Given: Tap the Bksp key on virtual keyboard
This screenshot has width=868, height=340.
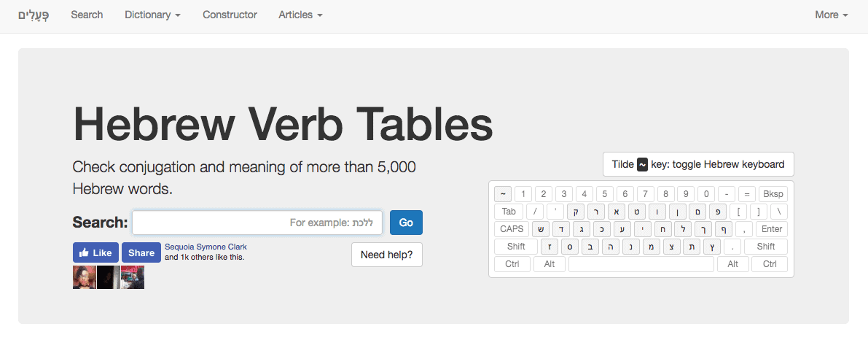Looking at the screenshot, I should pyautogui.click(x=773, y=194).
